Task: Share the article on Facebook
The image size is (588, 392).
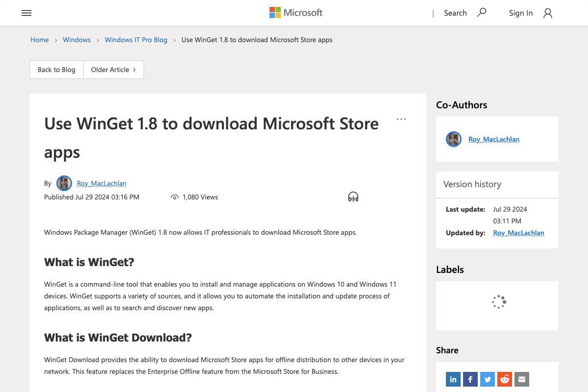Action: 470,379
